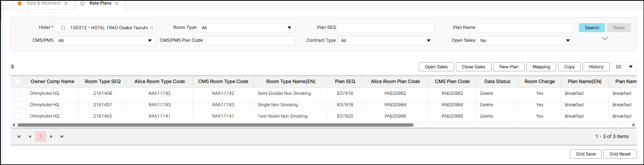This screenshot has height=165, width=644.
Task: Click the New Plan button
Action: pyautogui.click(x=509, y=67)
